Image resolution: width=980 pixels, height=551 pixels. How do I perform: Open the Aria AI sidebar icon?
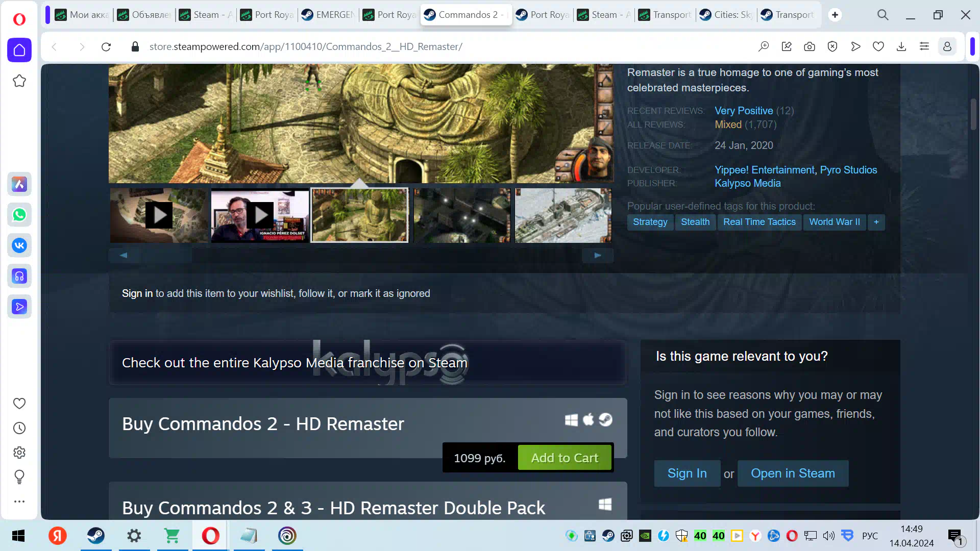pyautogui.click(x=19, y=184)
